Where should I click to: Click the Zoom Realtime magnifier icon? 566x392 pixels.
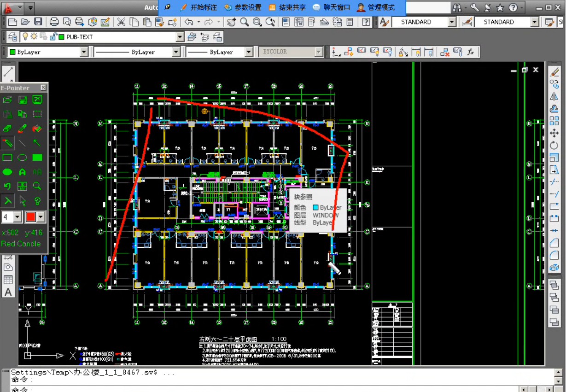pyautogui.click(x=245, y=22)
